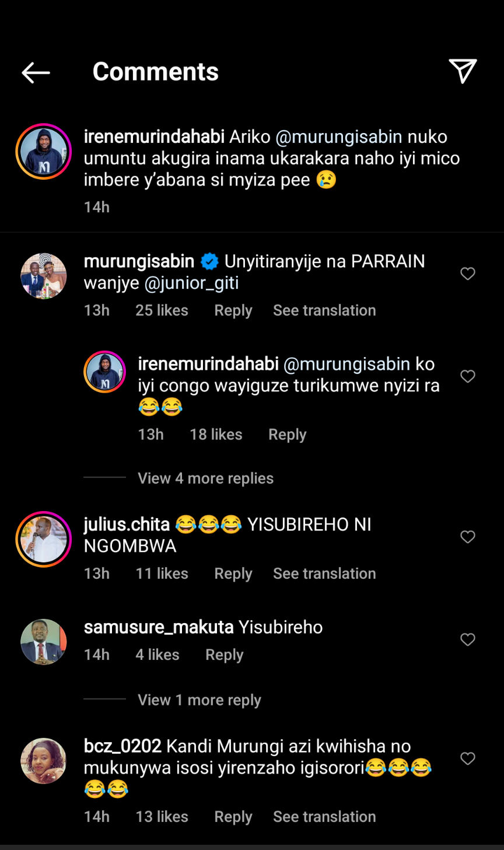
Task: Open the @junior_giti mention
Action: 191,283
